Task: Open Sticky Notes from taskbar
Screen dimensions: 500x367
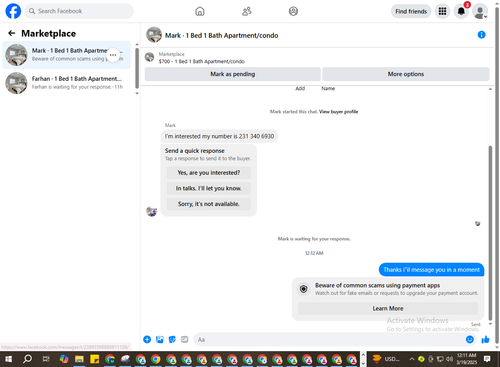Action: (x=95, y=359)
